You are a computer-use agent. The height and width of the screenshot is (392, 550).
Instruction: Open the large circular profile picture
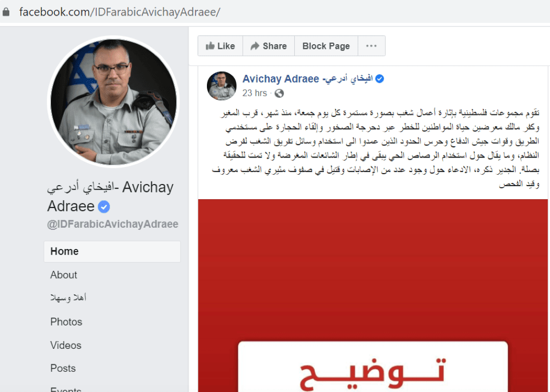point(114,102)
